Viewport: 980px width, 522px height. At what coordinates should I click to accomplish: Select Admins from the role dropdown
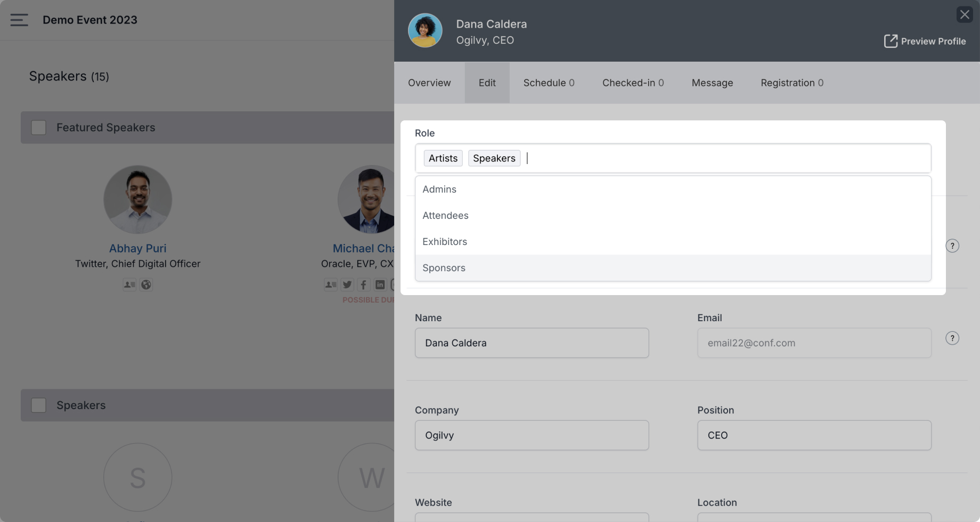coord(673,189)
